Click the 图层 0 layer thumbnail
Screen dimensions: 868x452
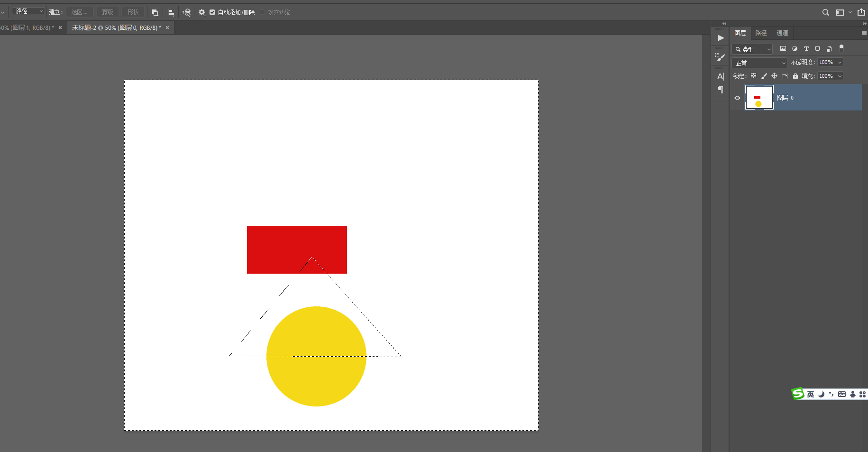(759, 98)
